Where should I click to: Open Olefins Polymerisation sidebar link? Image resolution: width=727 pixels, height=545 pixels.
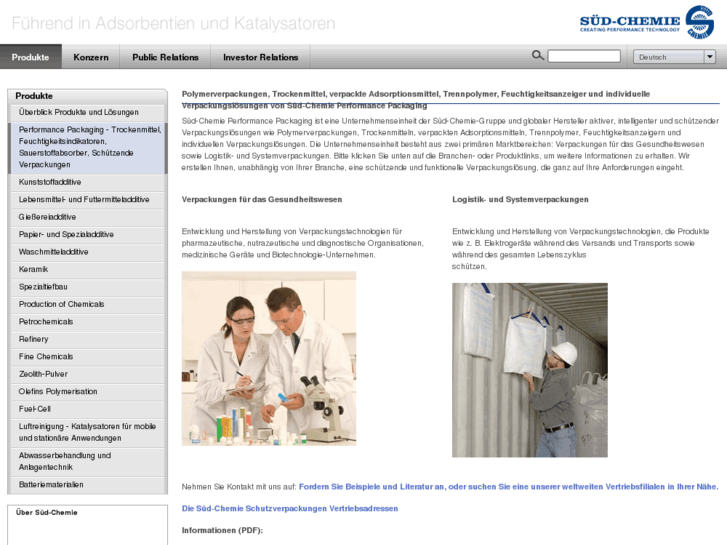pos(88,392)
